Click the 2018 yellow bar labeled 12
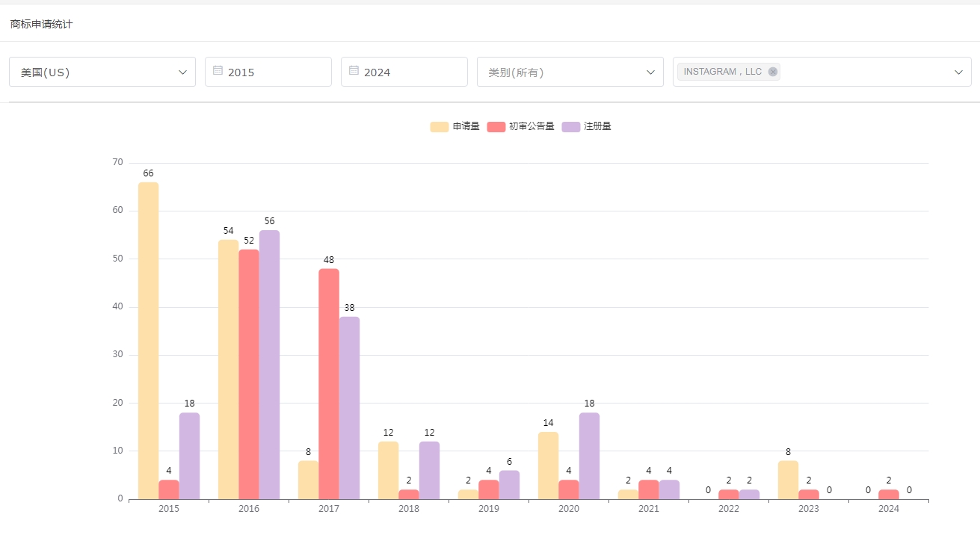This screenshot has height=541, width=980. click(388, 470)
